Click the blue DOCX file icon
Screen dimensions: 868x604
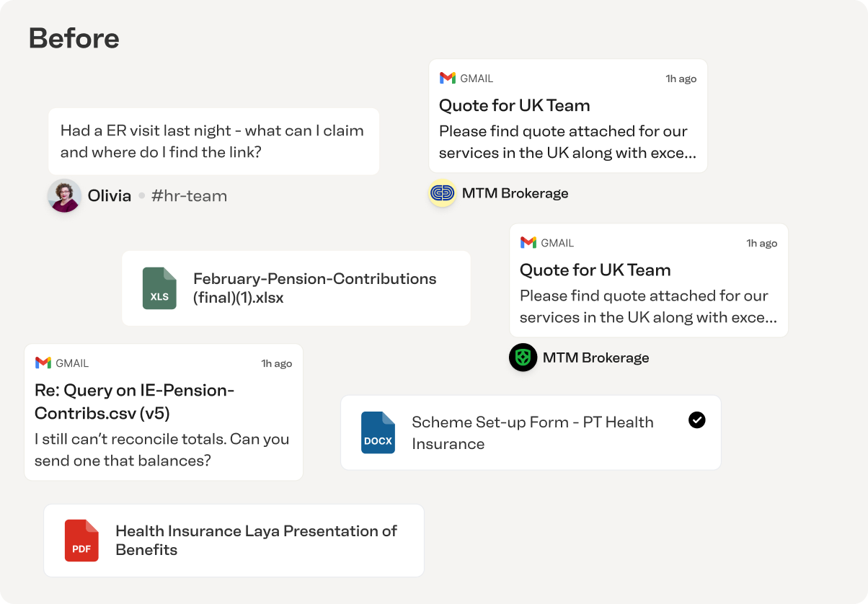pyautogui.click(x=378, y=432)
